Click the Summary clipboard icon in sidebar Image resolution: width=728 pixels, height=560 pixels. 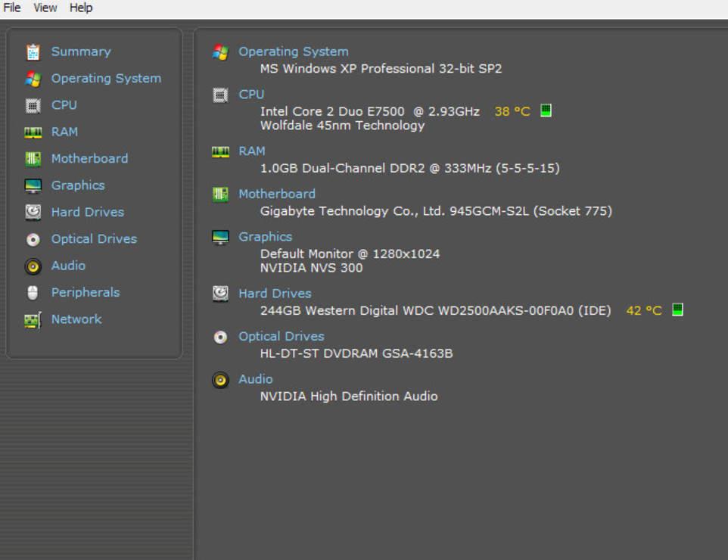point(33,52)
